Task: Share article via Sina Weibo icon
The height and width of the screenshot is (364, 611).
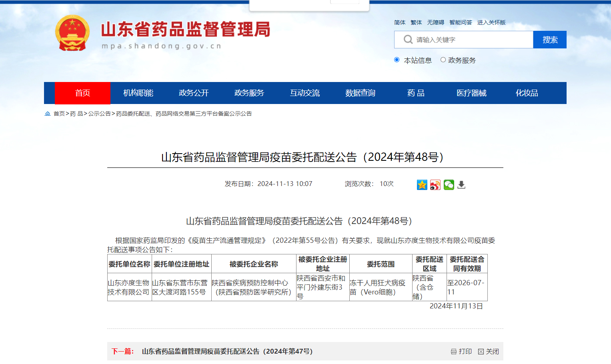Action: click(435, 185)
